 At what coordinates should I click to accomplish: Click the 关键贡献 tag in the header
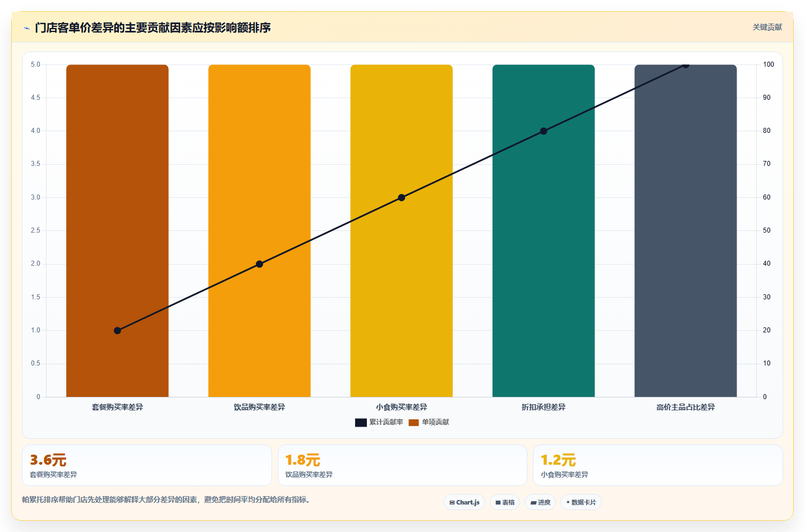click(767, 27)
